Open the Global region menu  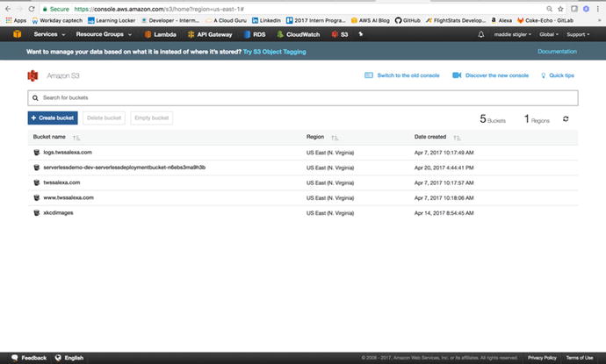click(549, 34)
